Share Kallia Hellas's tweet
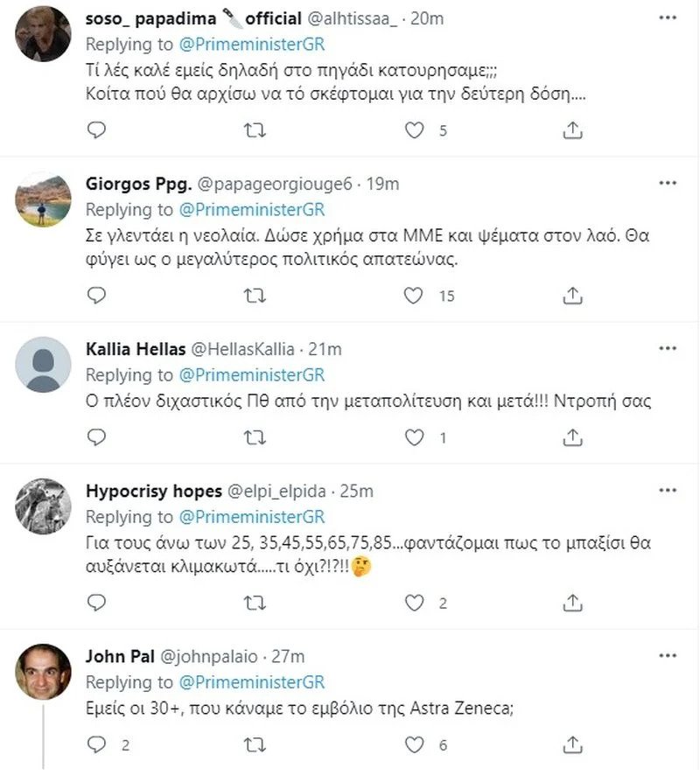Screen dimensions: 700x782 click(x=572, y=436)
